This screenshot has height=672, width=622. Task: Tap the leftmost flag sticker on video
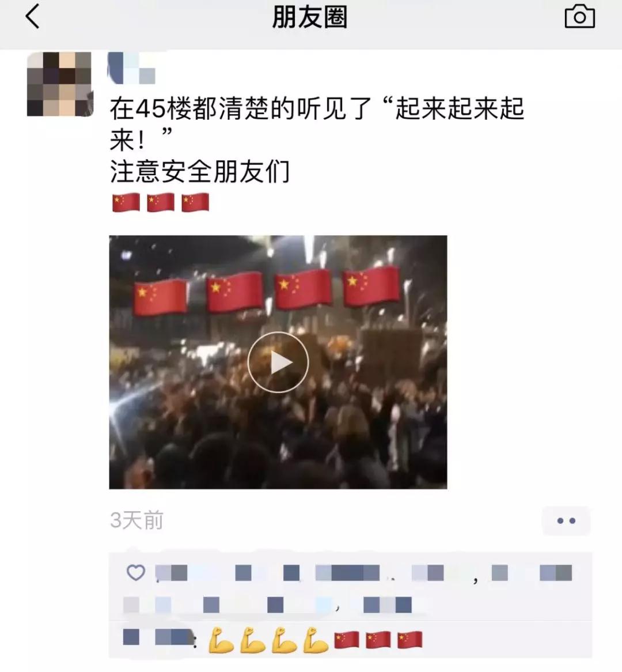click(x=161, y=297)
